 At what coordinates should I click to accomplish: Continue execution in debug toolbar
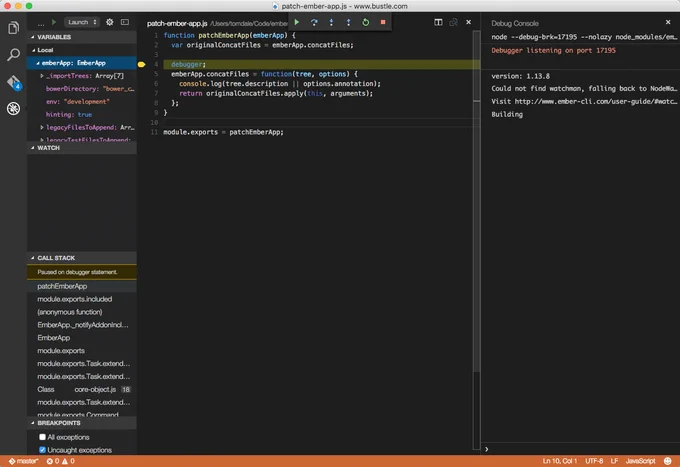(297, 22)
